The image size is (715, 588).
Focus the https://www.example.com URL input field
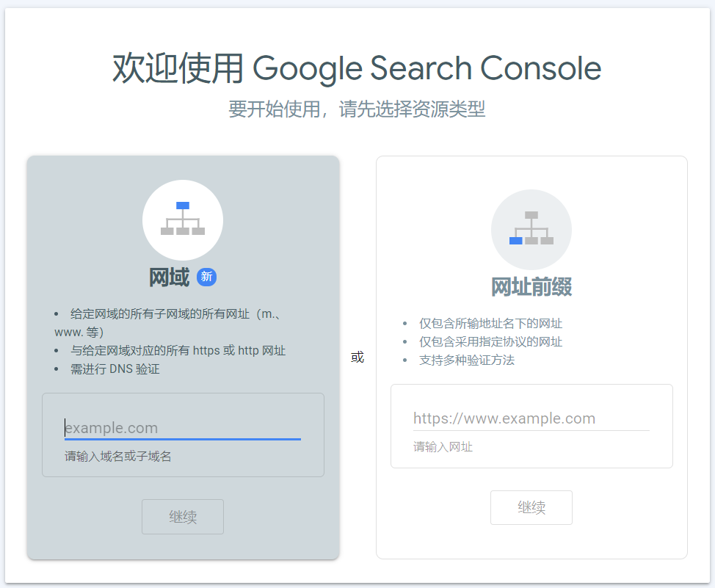tap(531, 418)
